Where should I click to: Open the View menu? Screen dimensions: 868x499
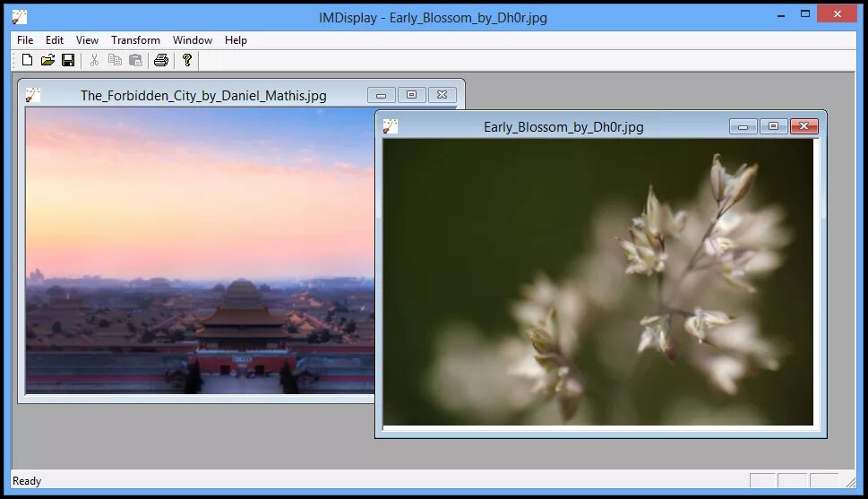tap(87, 40)
